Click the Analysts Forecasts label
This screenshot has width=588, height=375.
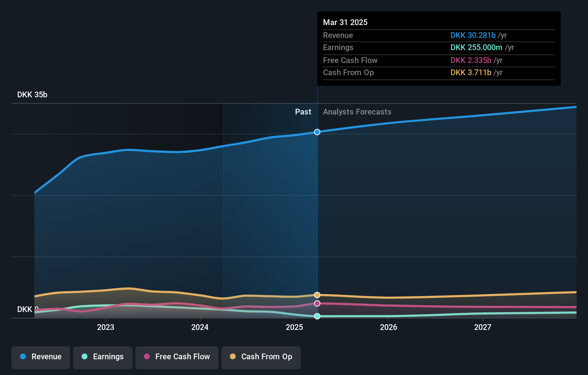click(357, 112)
